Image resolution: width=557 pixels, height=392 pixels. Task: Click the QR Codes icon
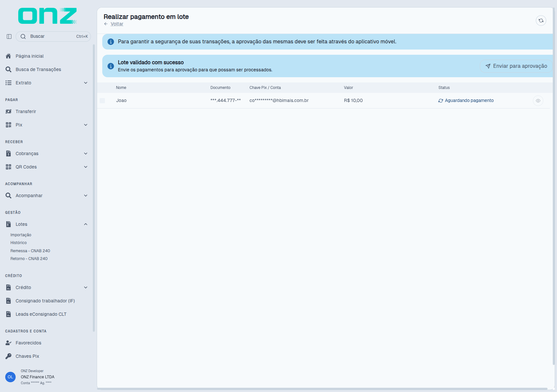tap(8, 167)
